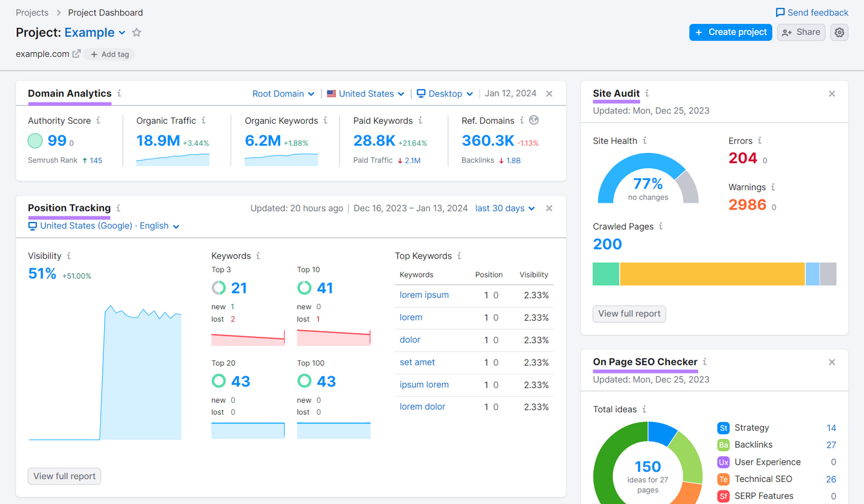Close the Position Tracking widget
864x504 pixels.
[550, 208]
